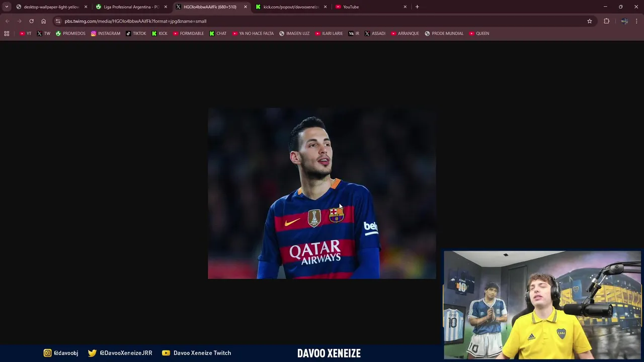Open the IMAGEN LUZ bookmark
The height and width of the screenshot is (362, 644).
294,33
